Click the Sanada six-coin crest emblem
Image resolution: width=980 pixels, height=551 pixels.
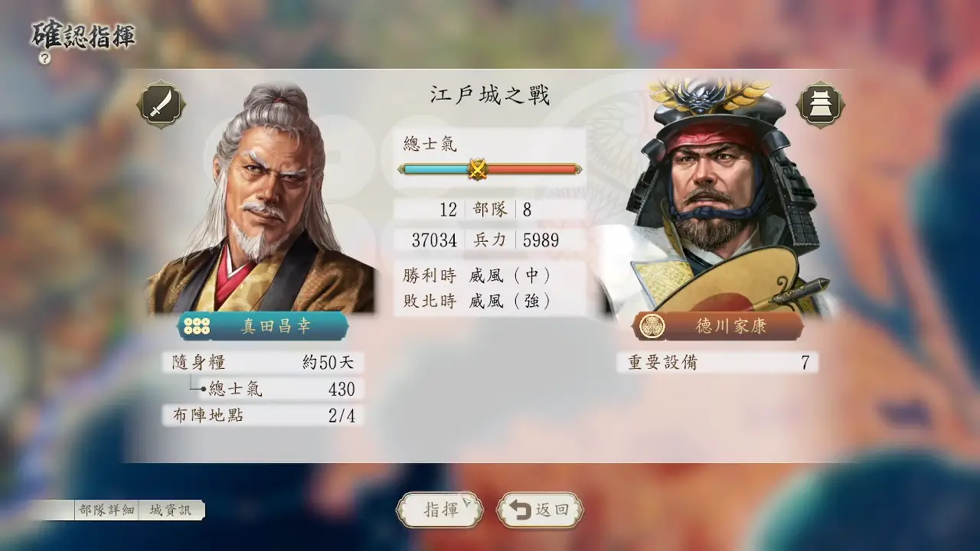[197, 327]
